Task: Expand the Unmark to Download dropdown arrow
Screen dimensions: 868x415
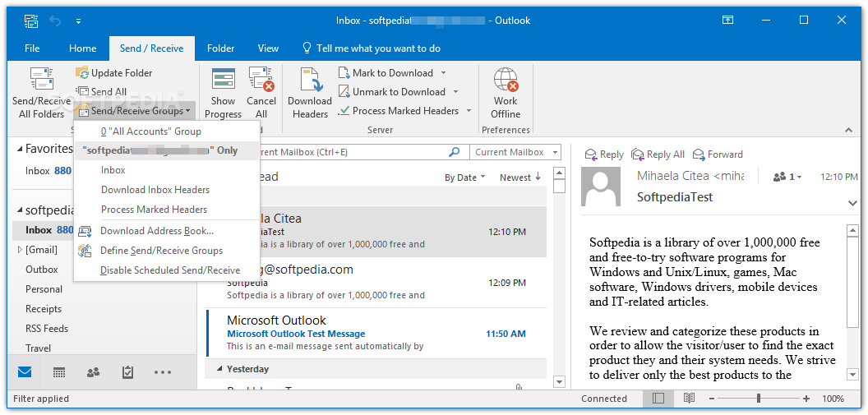Action: tap(455, 92)
